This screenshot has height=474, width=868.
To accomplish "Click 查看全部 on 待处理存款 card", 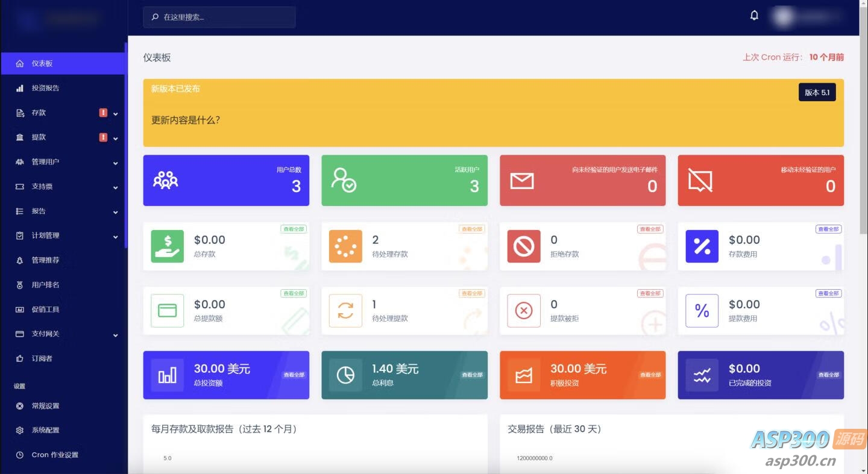I will (x=472, y=229).
